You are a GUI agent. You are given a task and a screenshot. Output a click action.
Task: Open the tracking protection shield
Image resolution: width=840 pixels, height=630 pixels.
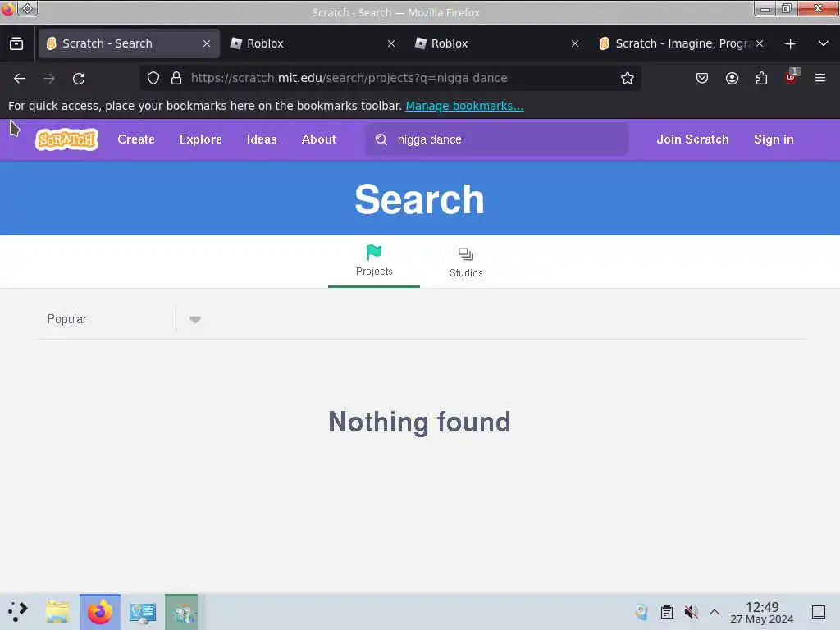click(153, 78)
